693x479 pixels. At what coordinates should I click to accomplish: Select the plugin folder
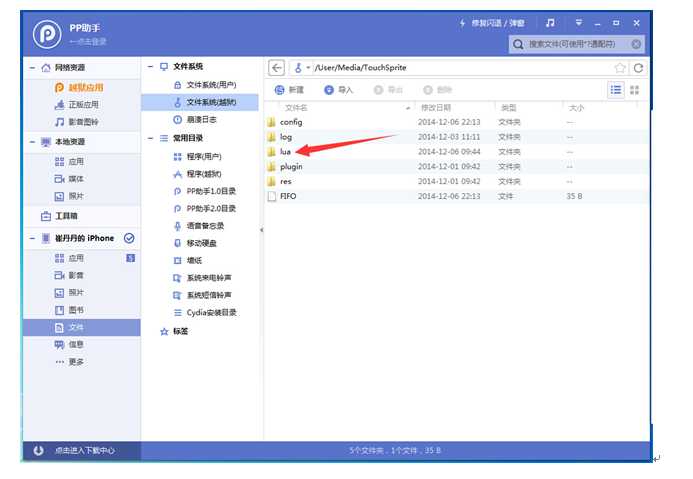457,167
